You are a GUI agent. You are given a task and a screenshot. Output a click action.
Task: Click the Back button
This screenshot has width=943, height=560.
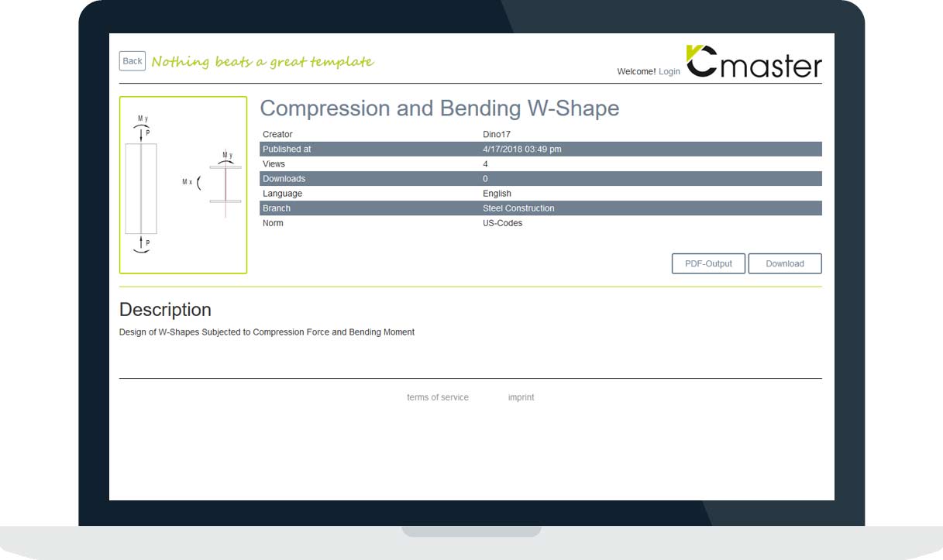point(132,61)
